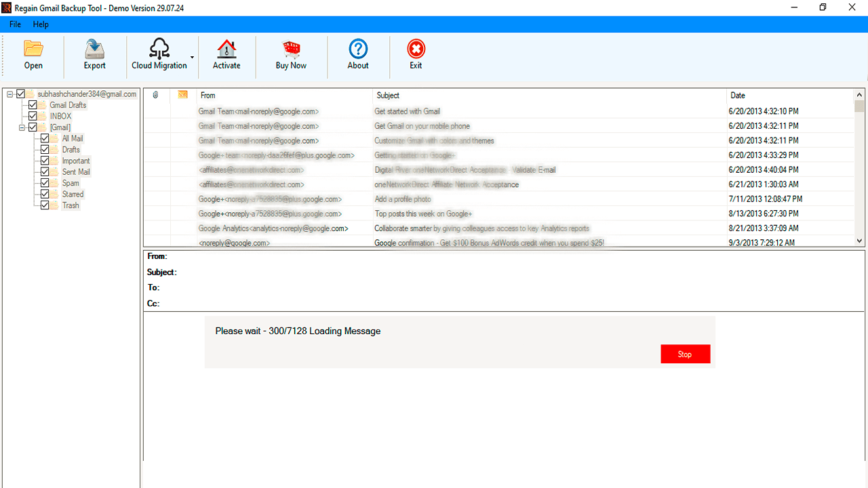Toggle the Starred folder checkbox
This screenshot has width=868, height=488.
45,194
